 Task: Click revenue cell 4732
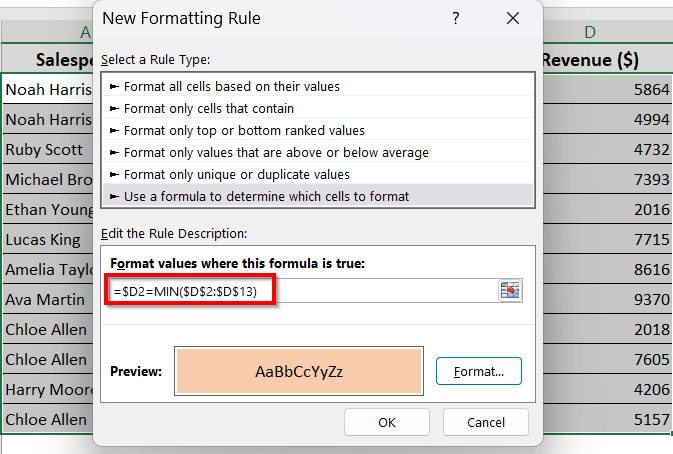(608, 149)
